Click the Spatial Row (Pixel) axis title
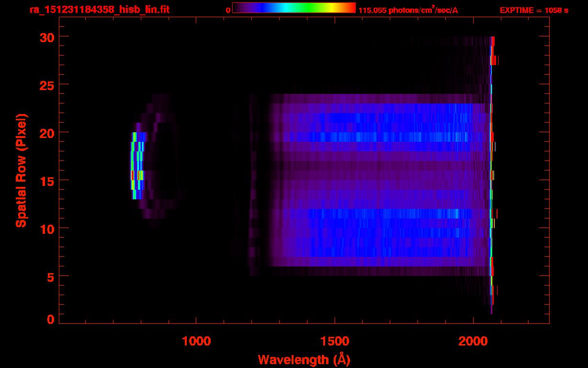Image resolution: width=588 pixels, height=368 pixels. (x=21, y=170)
